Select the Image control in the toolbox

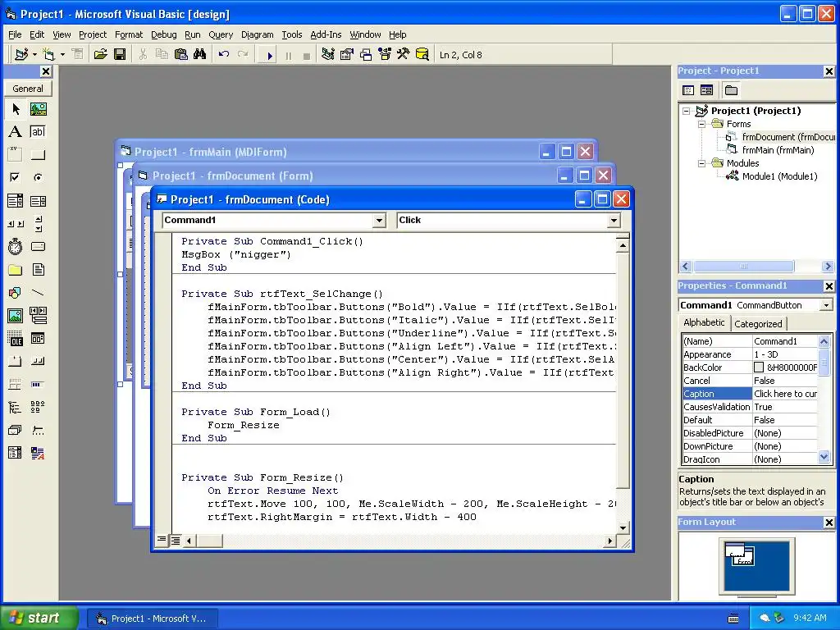[x=16, y=316]
